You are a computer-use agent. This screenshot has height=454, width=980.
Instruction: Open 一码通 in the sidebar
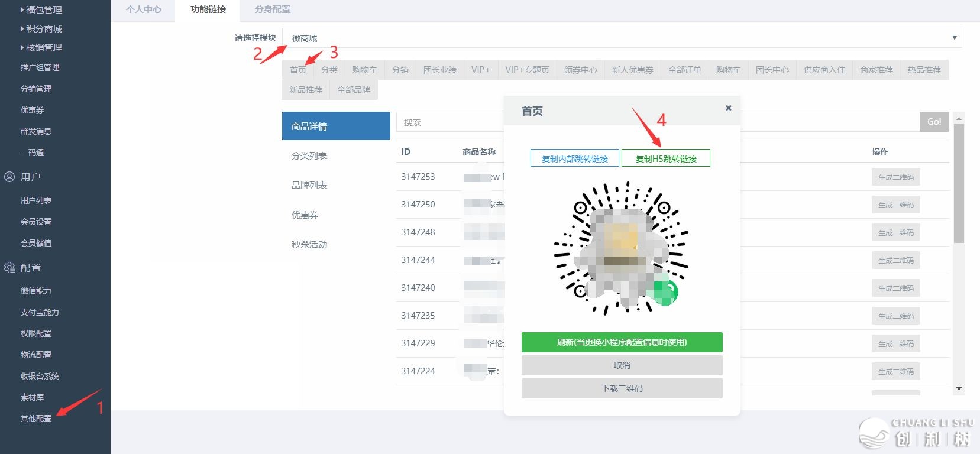pos(32,153)
